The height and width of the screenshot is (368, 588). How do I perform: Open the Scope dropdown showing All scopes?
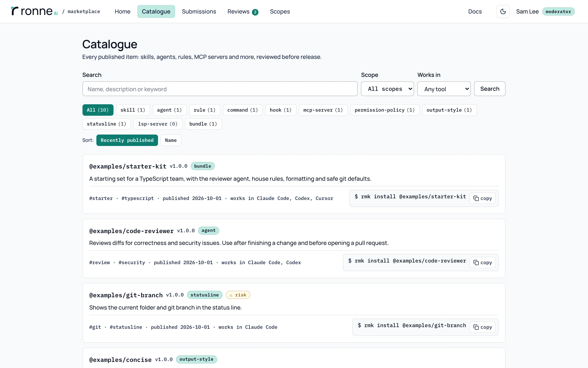387,89
